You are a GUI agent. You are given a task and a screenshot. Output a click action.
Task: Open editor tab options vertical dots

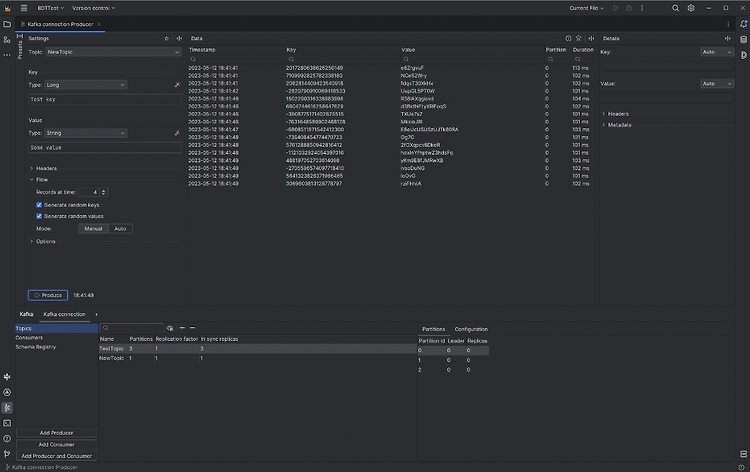[x=728, y=24]
